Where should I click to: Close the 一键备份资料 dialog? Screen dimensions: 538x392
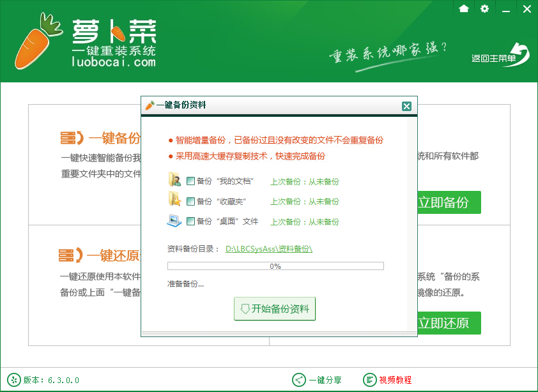tap(406, 107)
